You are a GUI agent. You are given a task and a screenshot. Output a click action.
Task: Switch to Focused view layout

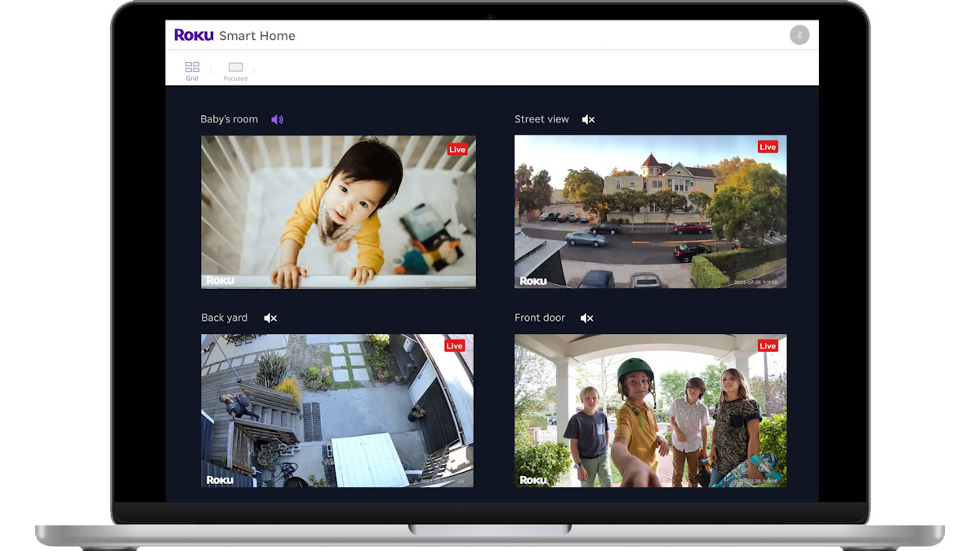click(235, 70)
